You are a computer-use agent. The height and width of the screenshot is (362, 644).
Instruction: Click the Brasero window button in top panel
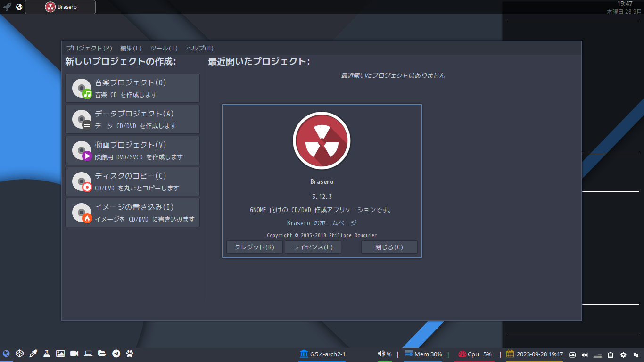tap(60, 7)
